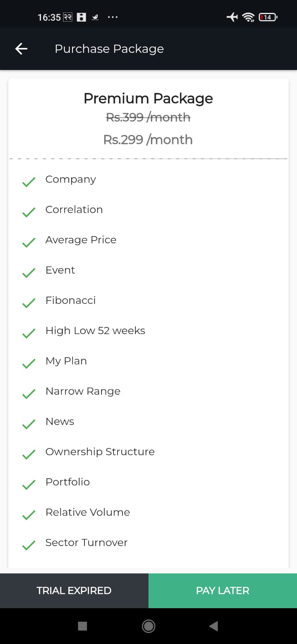Image resolution: width=297 pixels, height=644 pixels.
Task: Tap the airplane mode status icon
Action: [232, 17]
